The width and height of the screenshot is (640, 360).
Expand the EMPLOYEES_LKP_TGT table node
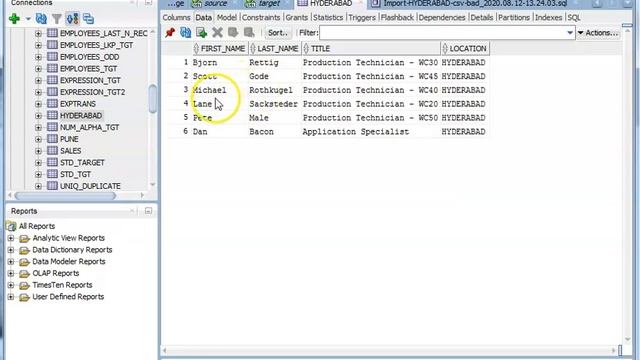(x=38, y=45)
